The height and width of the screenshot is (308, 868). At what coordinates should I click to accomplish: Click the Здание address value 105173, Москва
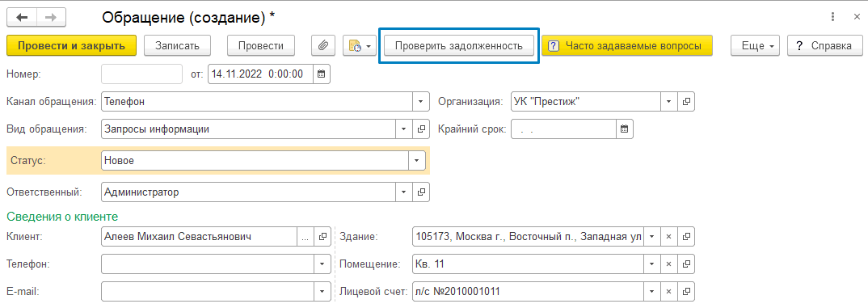pyautogui.click(x=528, y=237)
